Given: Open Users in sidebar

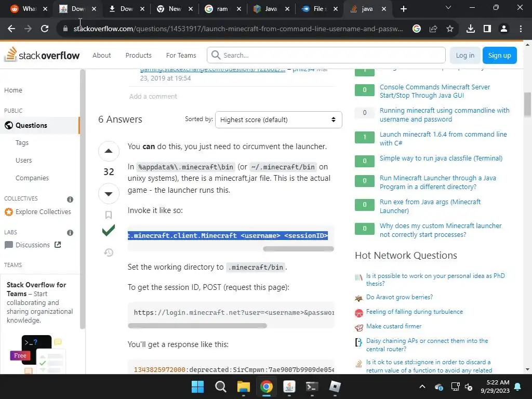Looking at the screenshot, I should pos(24,161).
